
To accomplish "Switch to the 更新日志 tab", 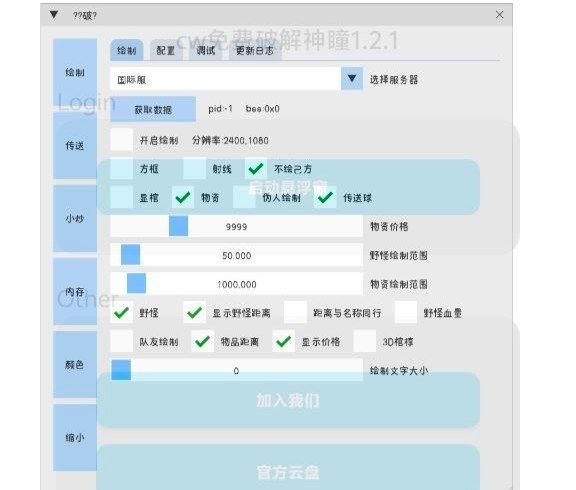I will (255, 50).
